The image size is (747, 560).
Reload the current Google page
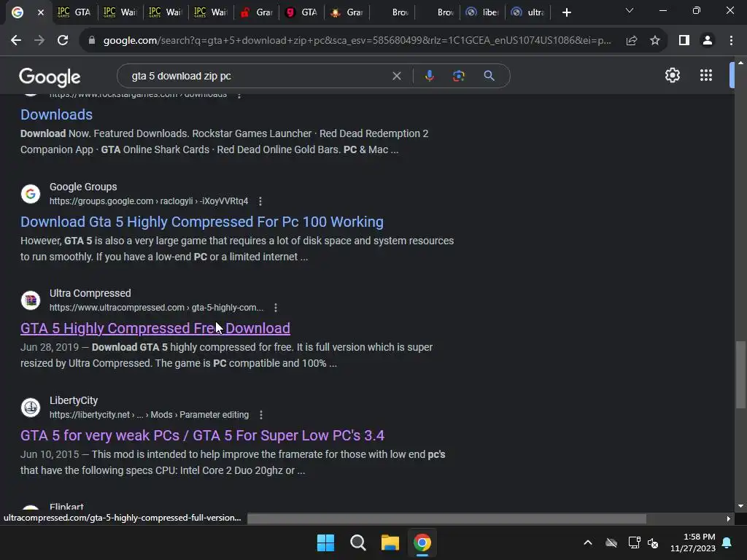pyautogui.click(x=63, y=41)
